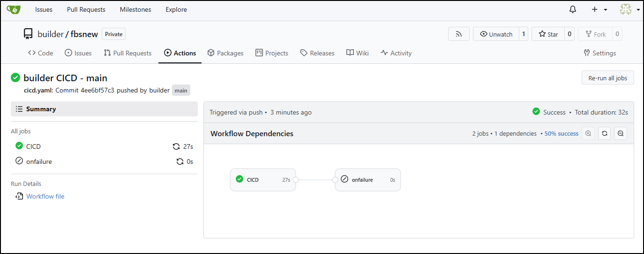Click the 2 jobs • 1 dependencies text
644x254 pixels.
click(504, 134)
